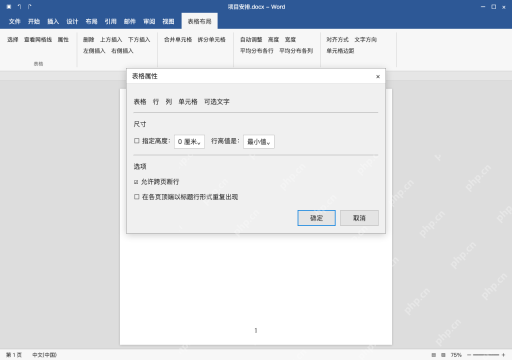Click 合并单元格 in the ribbon
This screenshot has width=512, height=360.
point(178,40)
